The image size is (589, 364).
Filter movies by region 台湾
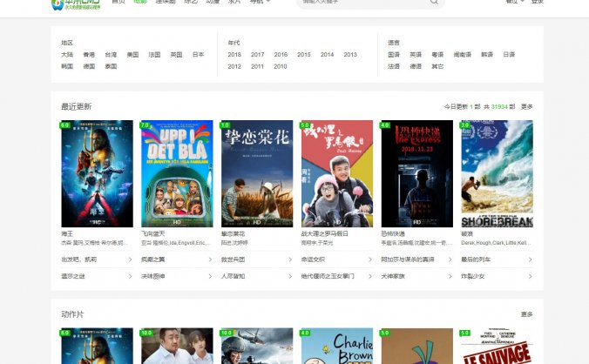coord(111,54)
